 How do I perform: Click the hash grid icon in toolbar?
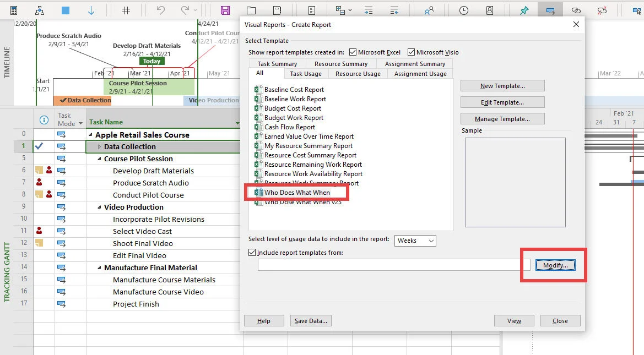tap(126, 10)
